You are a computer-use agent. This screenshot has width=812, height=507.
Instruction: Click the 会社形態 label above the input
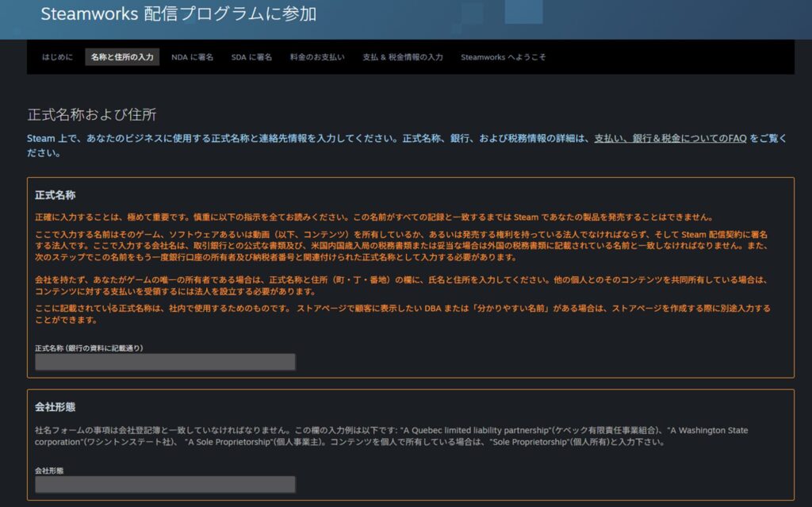tap(49, 471)
